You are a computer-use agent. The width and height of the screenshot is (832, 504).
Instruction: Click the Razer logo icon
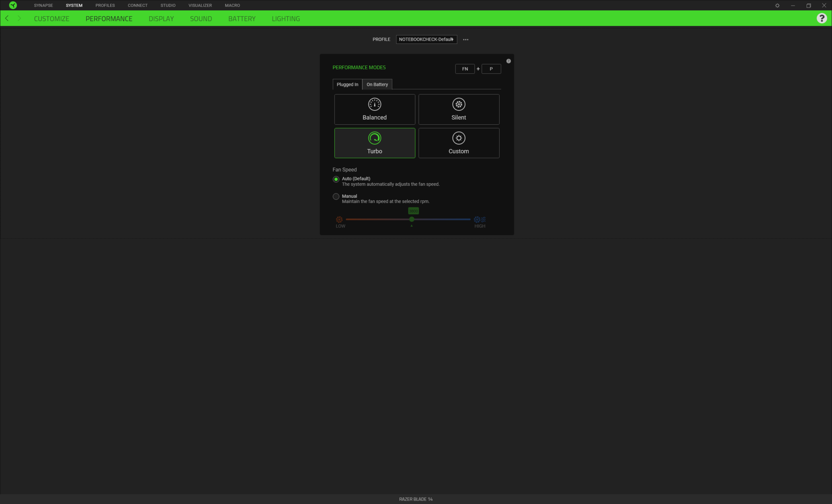pyautogui.click(x=13, y=5)
